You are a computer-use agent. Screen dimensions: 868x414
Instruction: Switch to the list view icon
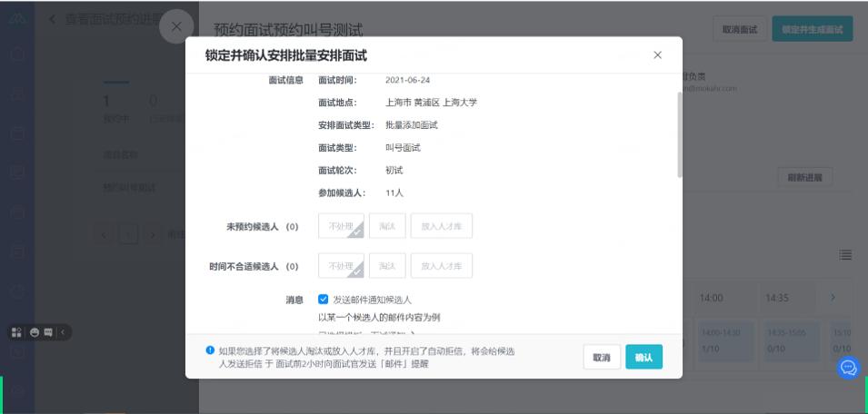tap(844, 255)
